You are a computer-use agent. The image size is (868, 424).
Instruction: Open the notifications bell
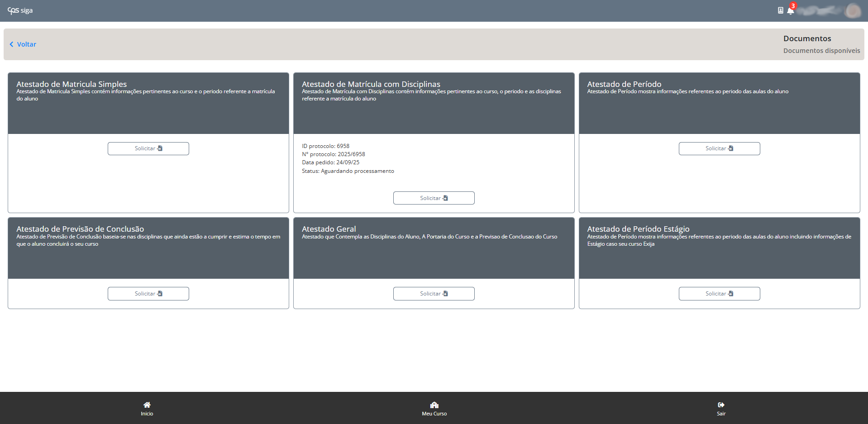pyautogui.click(x=790, y=11)
